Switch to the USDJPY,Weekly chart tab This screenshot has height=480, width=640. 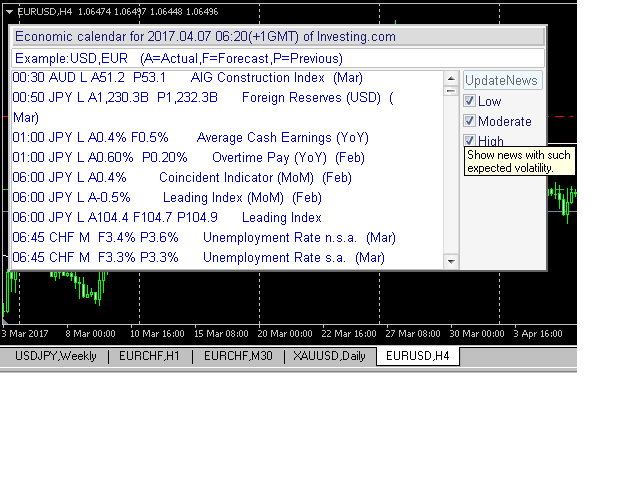coord(53,356)
